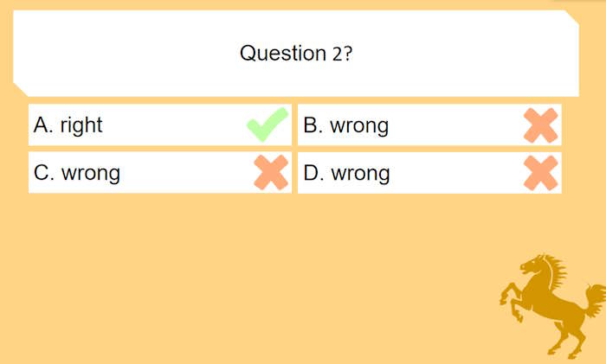
Task: Click the word "Question" in the white panel
Action: click(x=281, y=54)
